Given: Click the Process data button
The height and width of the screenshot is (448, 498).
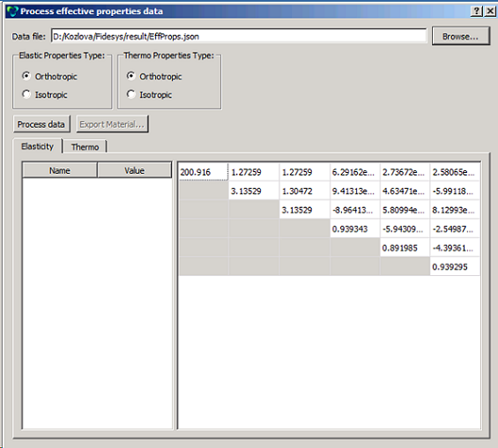Looking at the screenshot, I should coord(41,124).
